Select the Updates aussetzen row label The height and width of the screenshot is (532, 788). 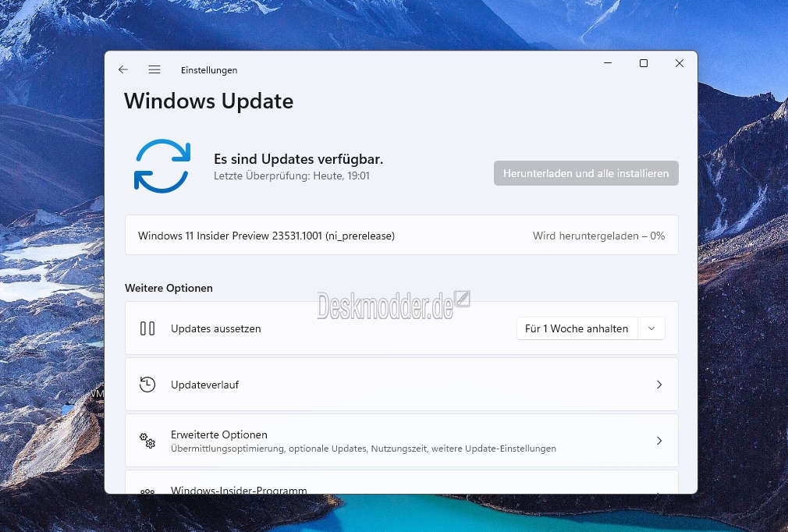[x=215, y=328]
